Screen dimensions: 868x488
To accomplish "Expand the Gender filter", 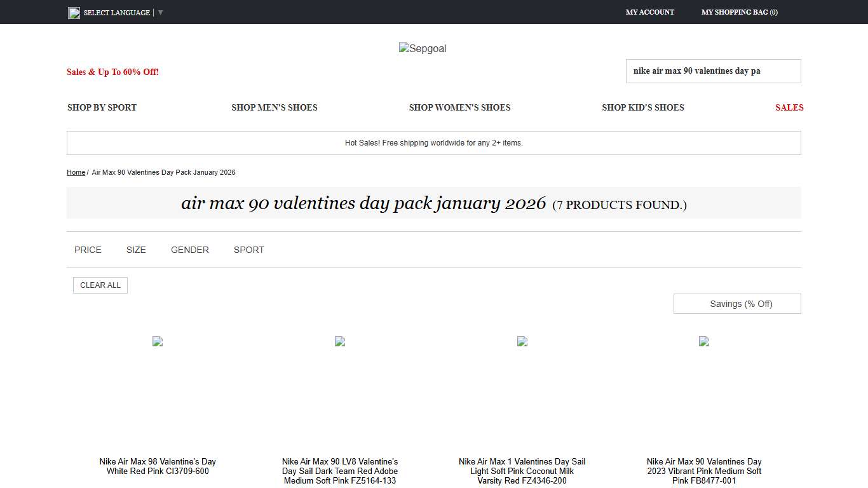I will tap(189, 250).
